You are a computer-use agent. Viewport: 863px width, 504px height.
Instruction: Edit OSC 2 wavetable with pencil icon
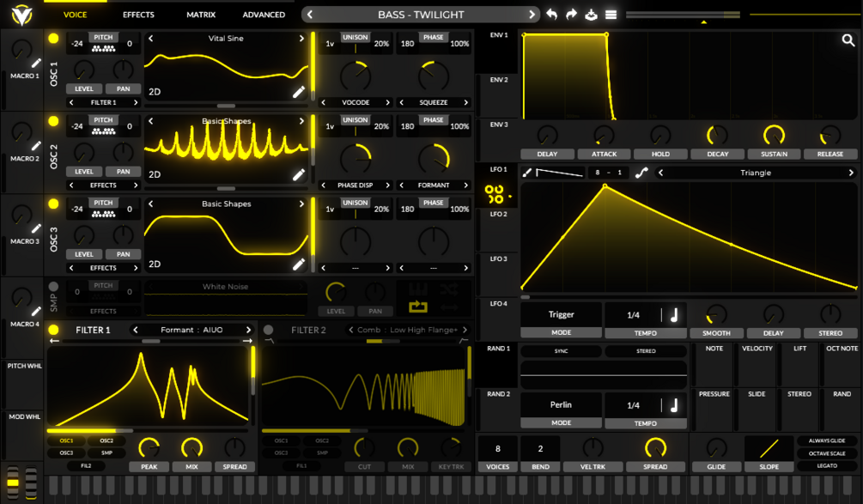pos(298,175)
